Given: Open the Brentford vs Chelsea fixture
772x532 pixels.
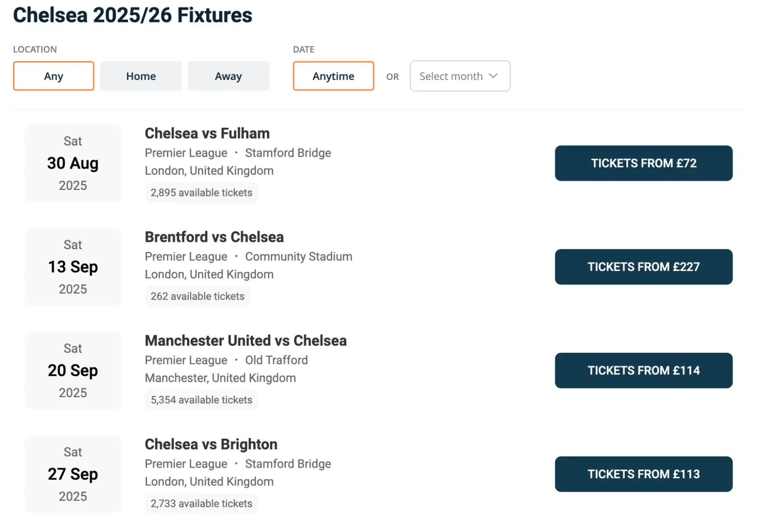Looking at the screenshot, I should (214, 237).
